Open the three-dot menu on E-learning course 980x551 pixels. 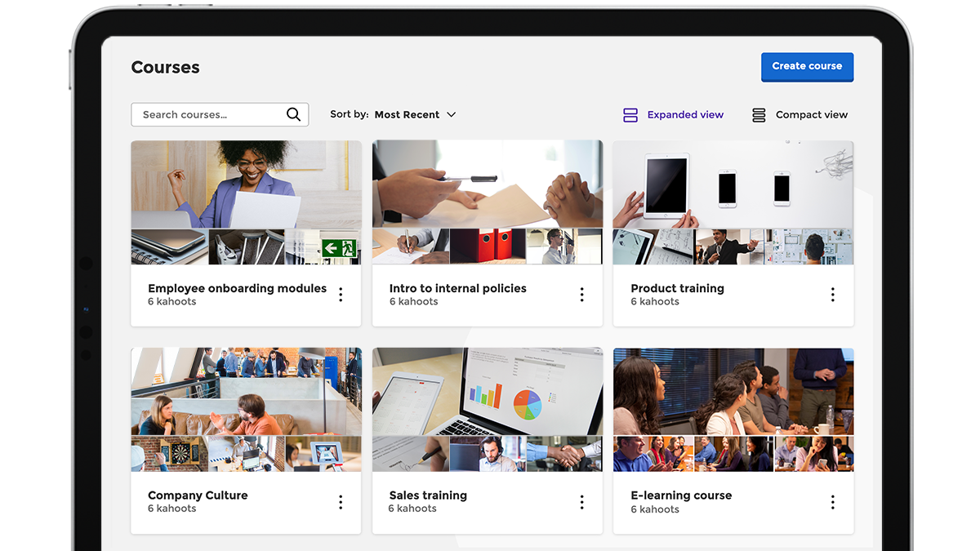832,502
